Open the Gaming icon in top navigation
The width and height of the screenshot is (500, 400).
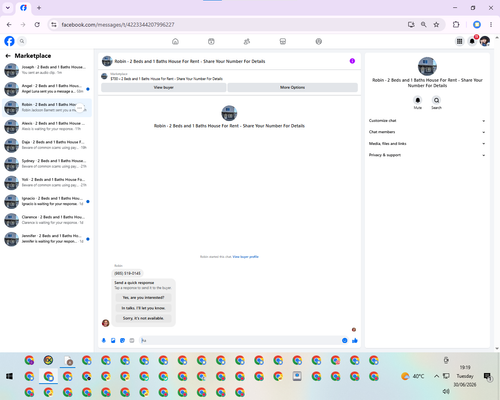319,41
